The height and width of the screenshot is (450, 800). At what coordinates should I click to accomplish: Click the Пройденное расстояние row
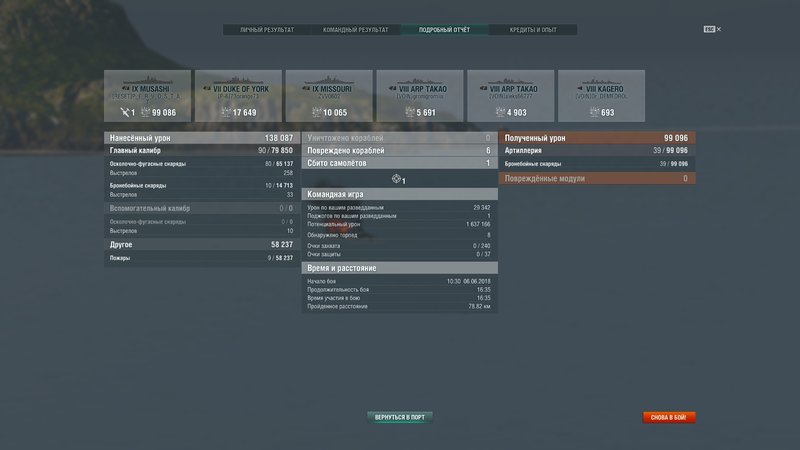click(399, 307)
